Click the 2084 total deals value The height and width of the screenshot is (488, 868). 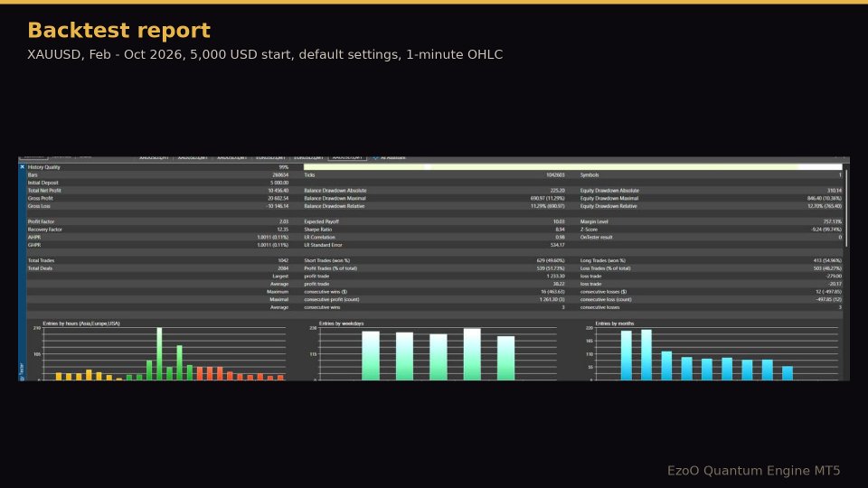click(x=283, y=267)
